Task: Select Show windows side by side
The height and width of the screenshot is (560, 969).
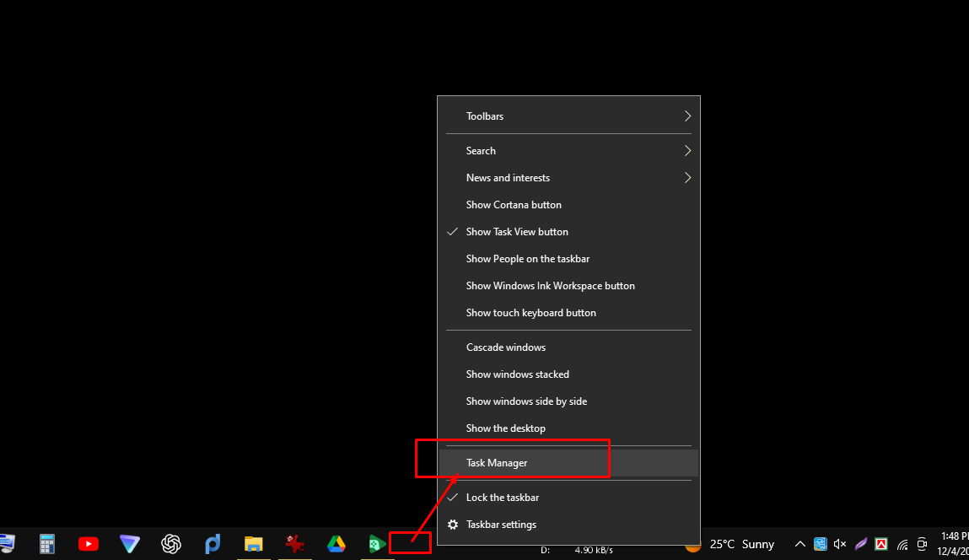Action: (x=526, y=401)
